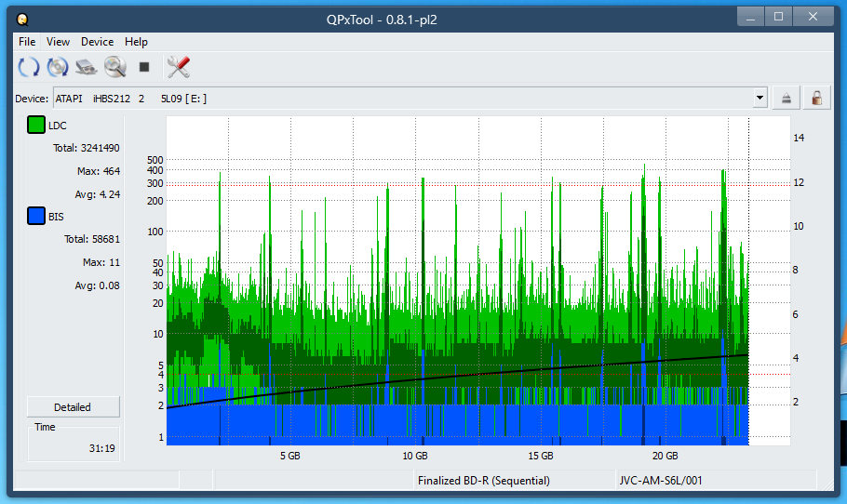Image resolution: width=847 pixels, height=504 pixels.
Task: Start a scan with magnifier disc icon
Action: click(x=115, y=67)
